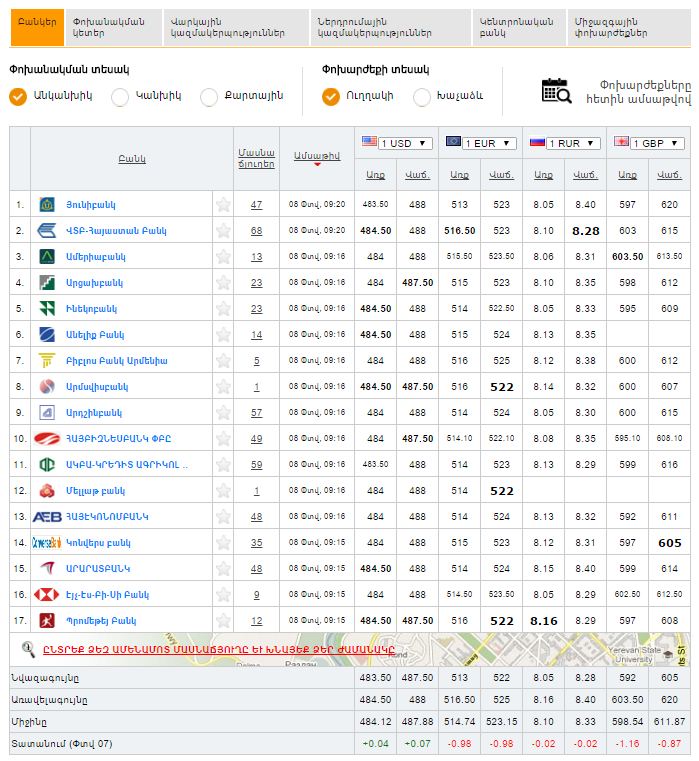Open the Արցախբանկ bank link
The image size is (699, 761).
(x=95, y=283)
